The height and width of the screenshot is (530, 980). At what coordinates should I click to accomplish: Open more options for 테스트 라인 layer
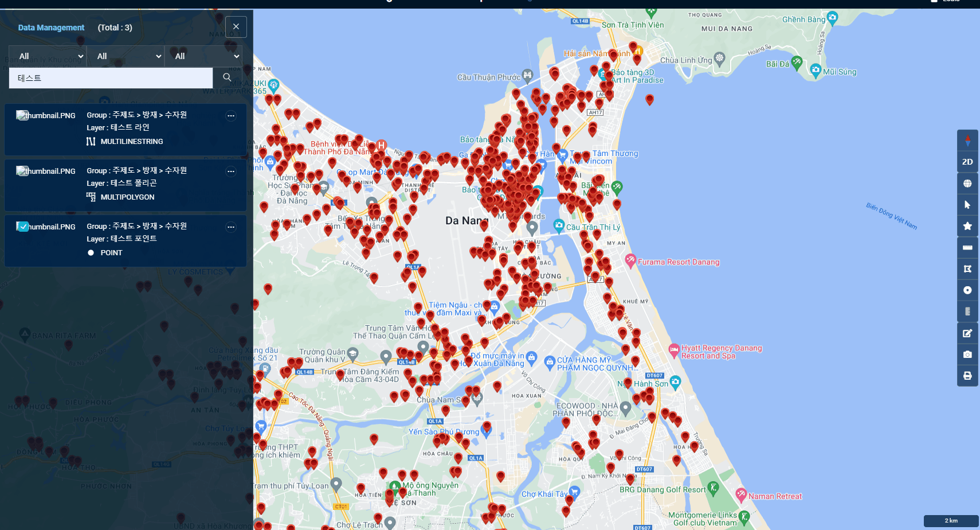(x=231, y=116)
